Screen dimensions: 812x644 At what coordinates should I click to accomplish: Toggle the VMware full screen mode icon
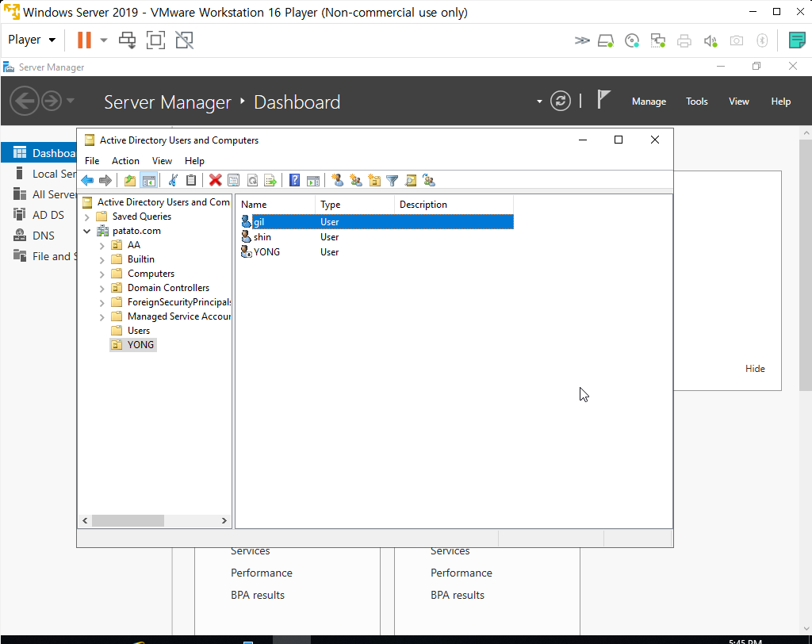(155, 39)
